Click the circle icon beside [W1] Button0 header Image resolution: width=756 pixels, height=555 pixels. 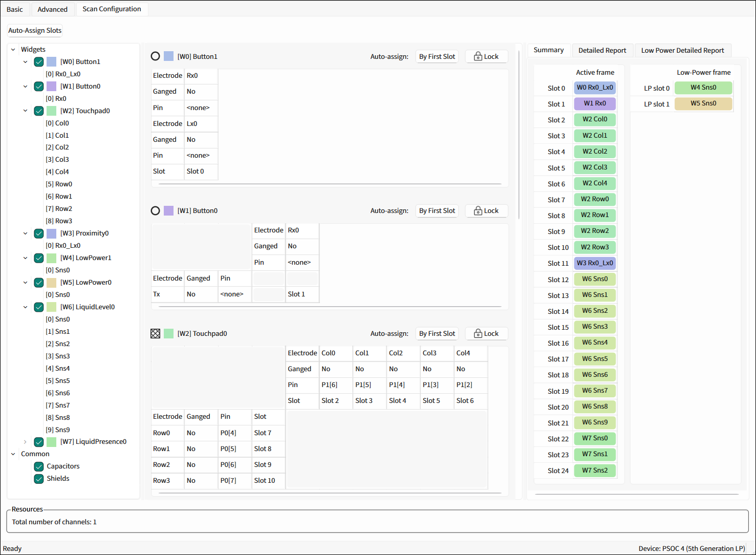click(x=156, y=210)
